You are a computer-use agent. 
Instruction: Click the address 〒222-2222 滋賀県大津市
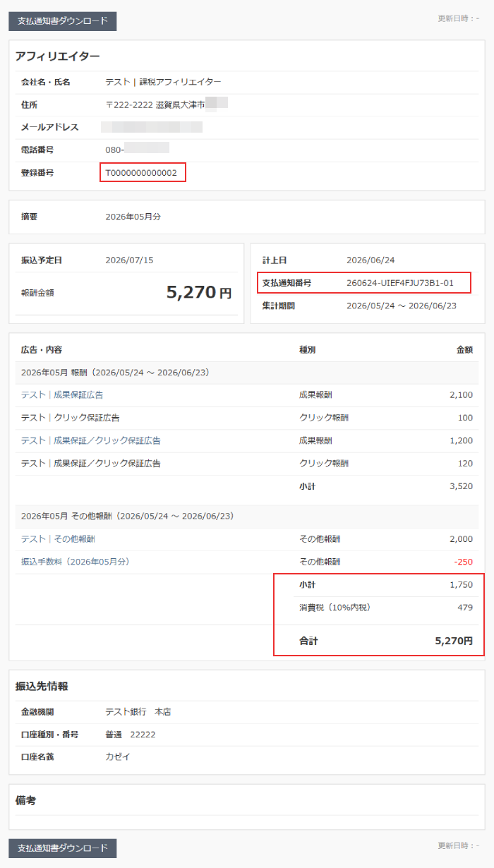155,105
